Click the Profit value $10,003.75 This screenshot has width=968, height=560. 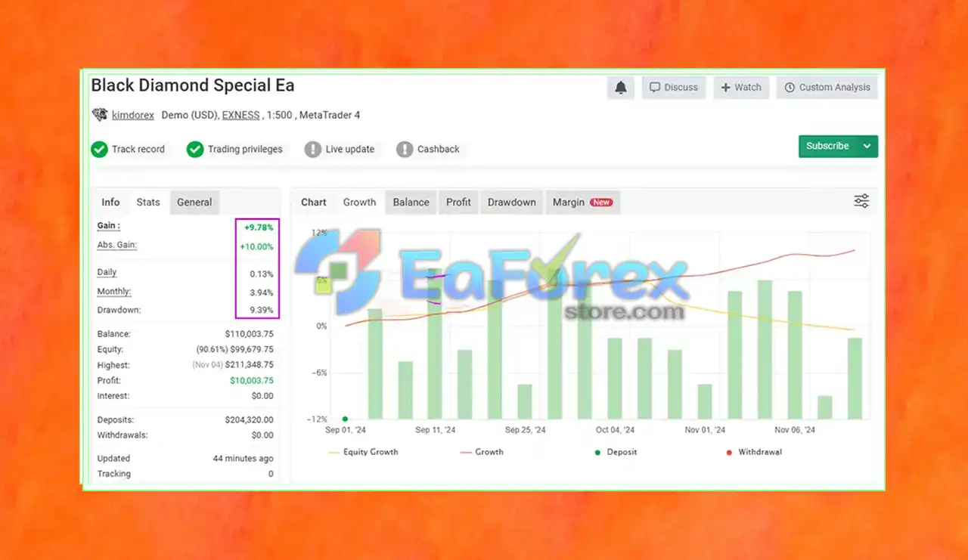(x=252, y=381)
